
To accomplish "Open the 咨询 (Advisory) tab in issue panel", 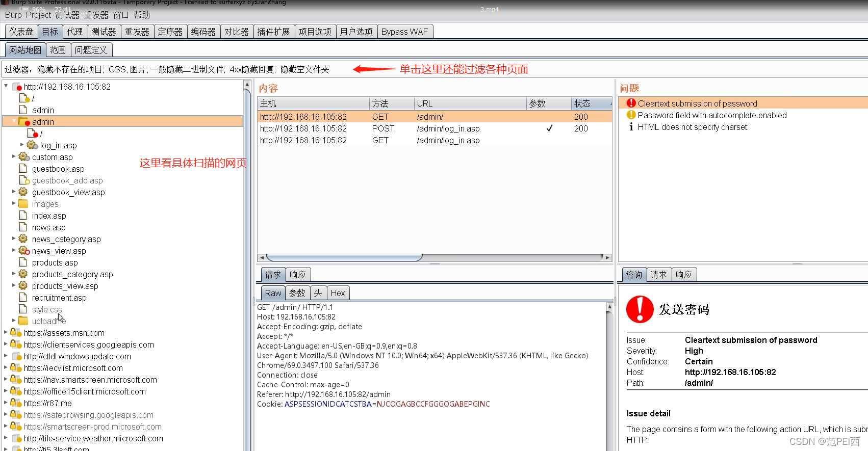I will coord(634,275).
